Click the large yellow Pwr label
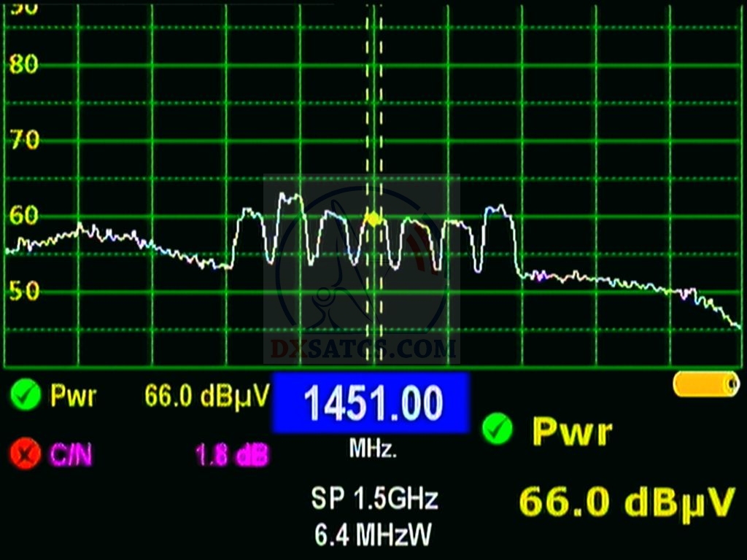The width and height of the screenshot is (747, 560). [x=571, y=432]
